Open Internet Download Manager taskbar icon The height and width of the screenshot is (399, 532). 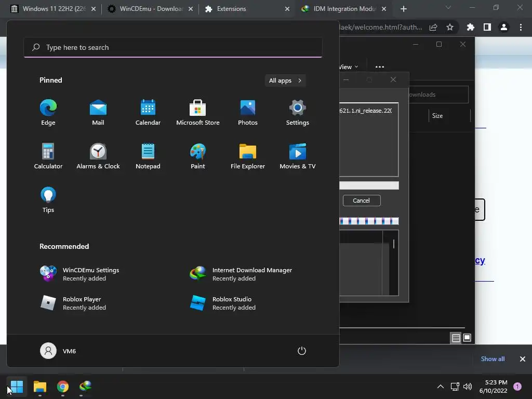86,387
